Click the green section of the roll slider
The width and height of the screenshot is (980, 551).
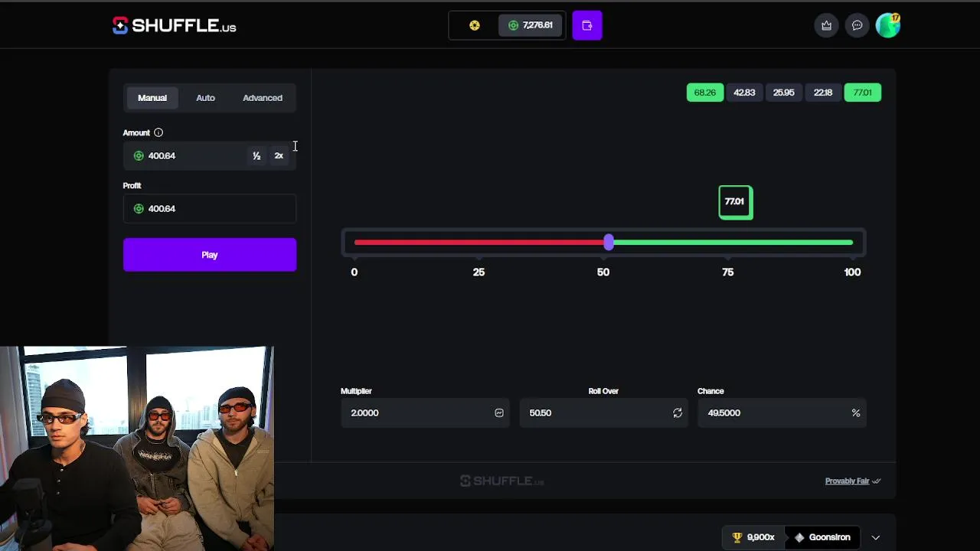[x=733, y=243]
